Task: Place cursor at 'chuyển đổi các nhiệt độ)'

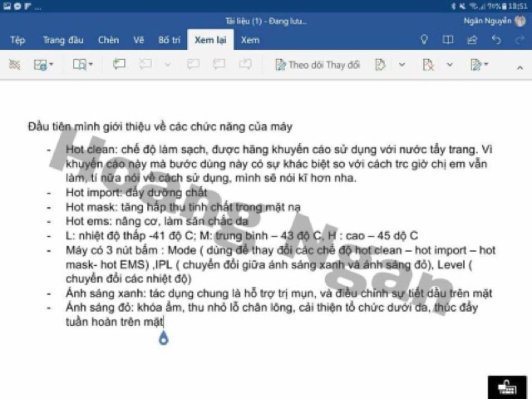Action: (x=129, y=279)
